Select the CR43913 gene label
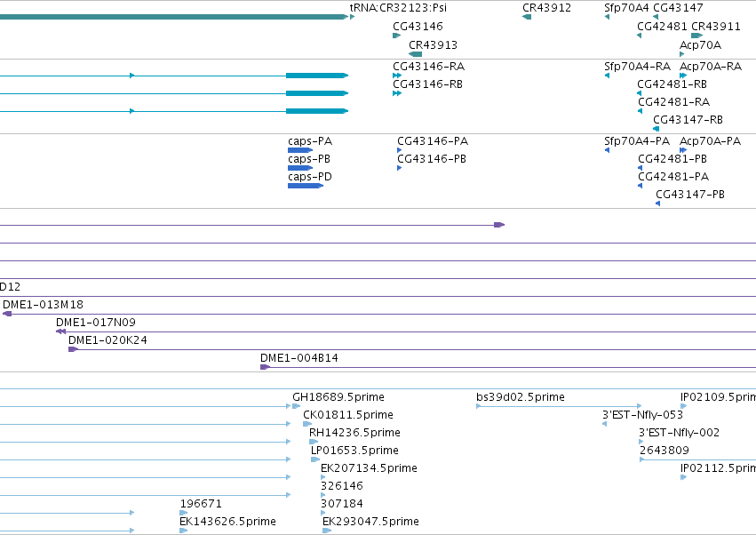The image size is (756, 535). coord(433,44)
